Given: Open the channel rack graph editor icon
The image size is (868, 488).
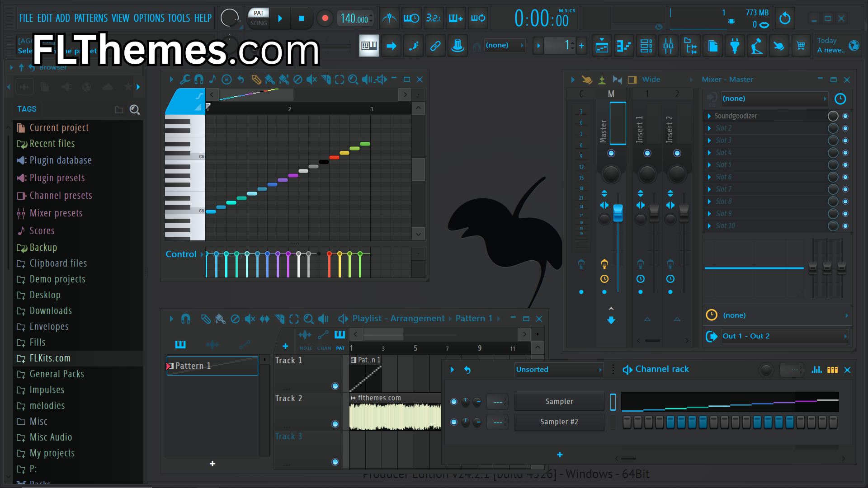Looking at the screenshot, I should pos(816,370).
